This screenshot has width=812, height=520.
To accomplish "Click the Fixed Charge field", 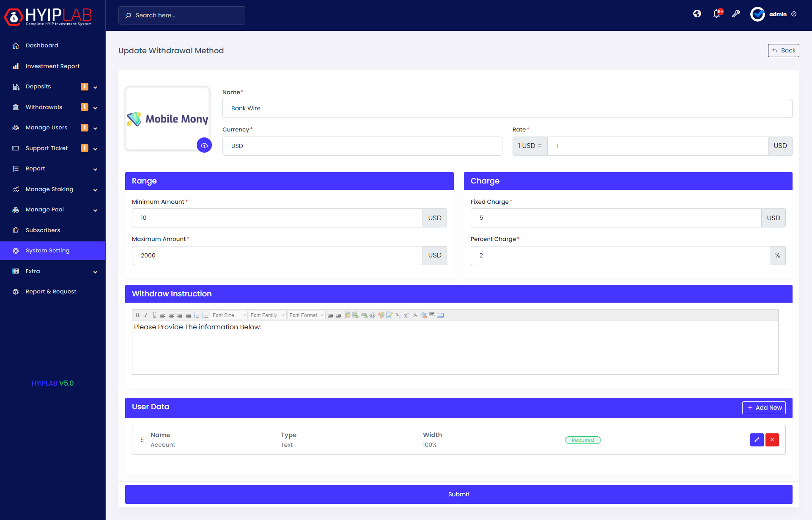I will coord(616,218).
